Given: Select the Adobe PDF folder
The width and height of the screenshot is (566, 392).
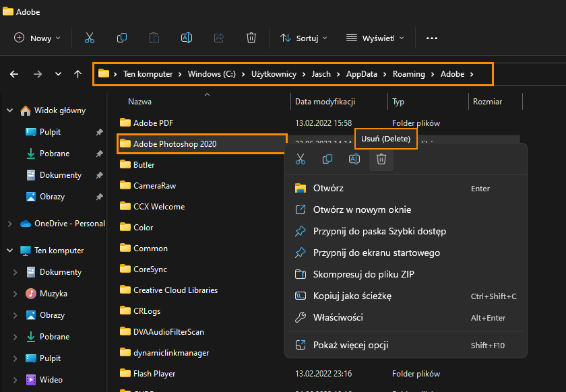Looking at the screenshot, I should pos(154,123).
